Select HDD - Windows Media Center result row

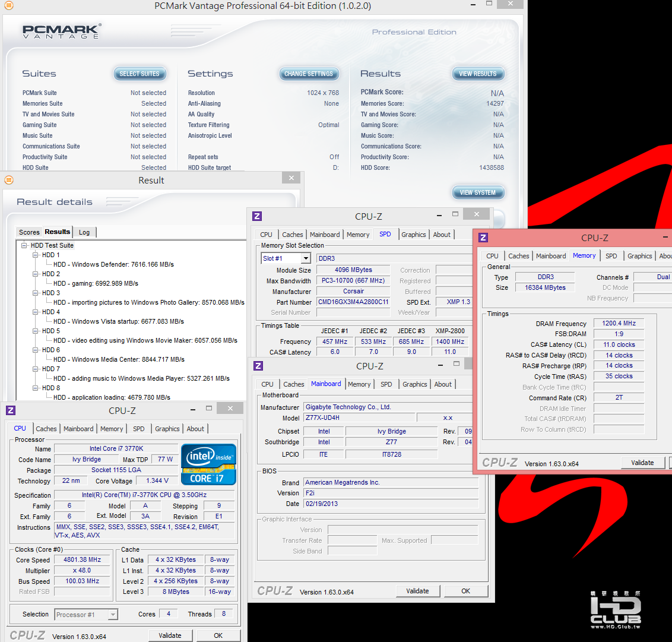coord(119,359)
